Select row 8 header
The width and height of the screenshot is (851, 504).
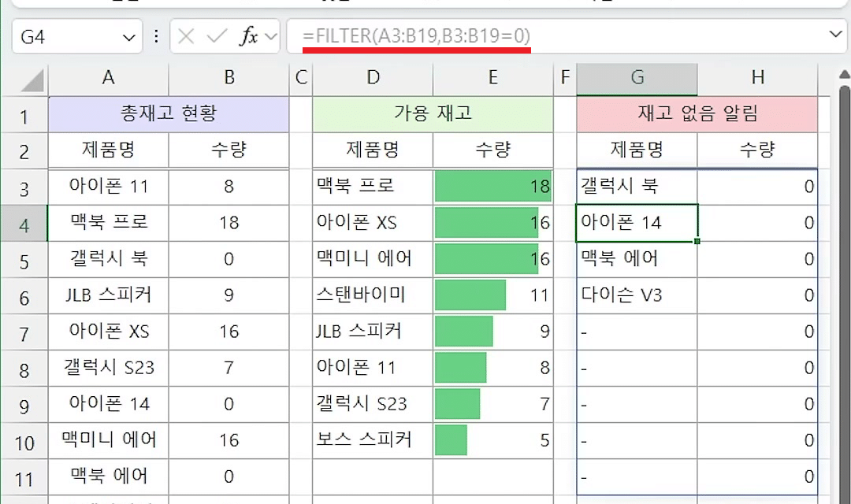pyautogui.click(x=24, y=369)
